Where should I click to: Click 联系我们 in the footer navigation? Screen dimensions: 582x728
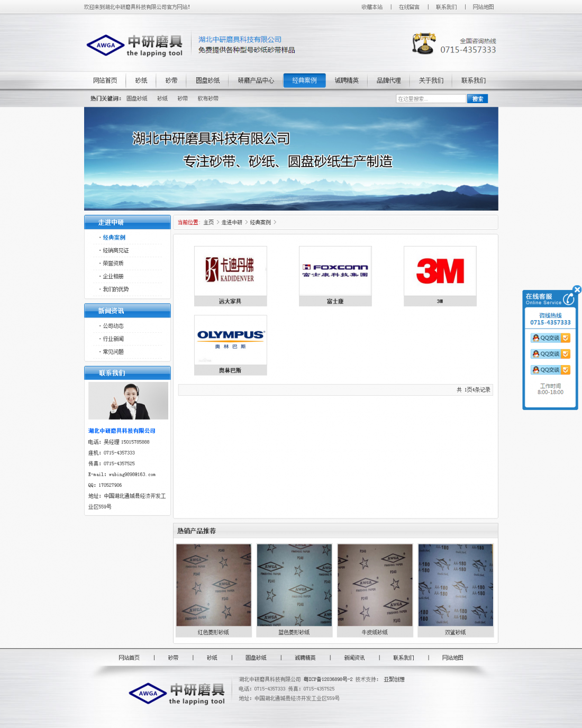(x=404, y=658)
